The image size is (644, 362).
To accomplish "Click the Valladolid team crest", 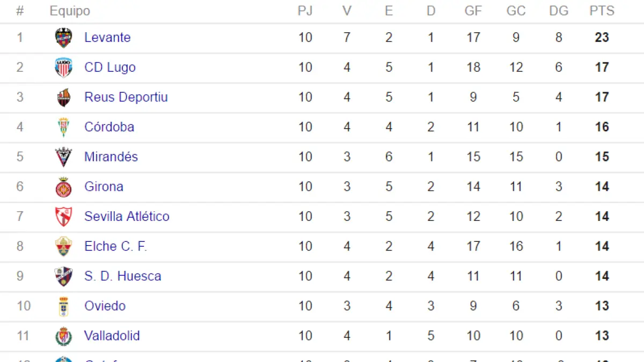I will pos(64,336).
